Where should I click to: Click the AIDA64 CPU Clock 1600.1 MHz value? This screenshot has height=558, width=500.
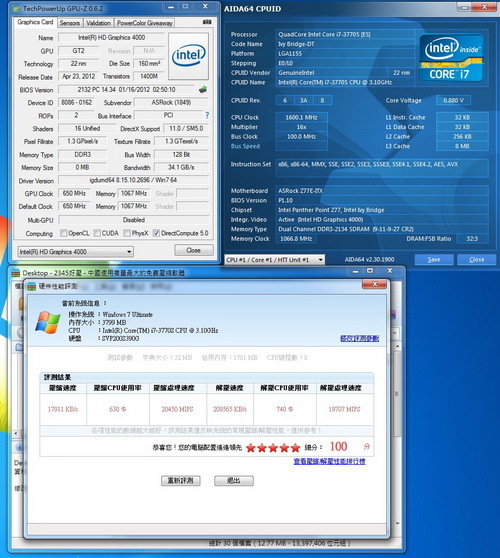click(x=301, y=117)
